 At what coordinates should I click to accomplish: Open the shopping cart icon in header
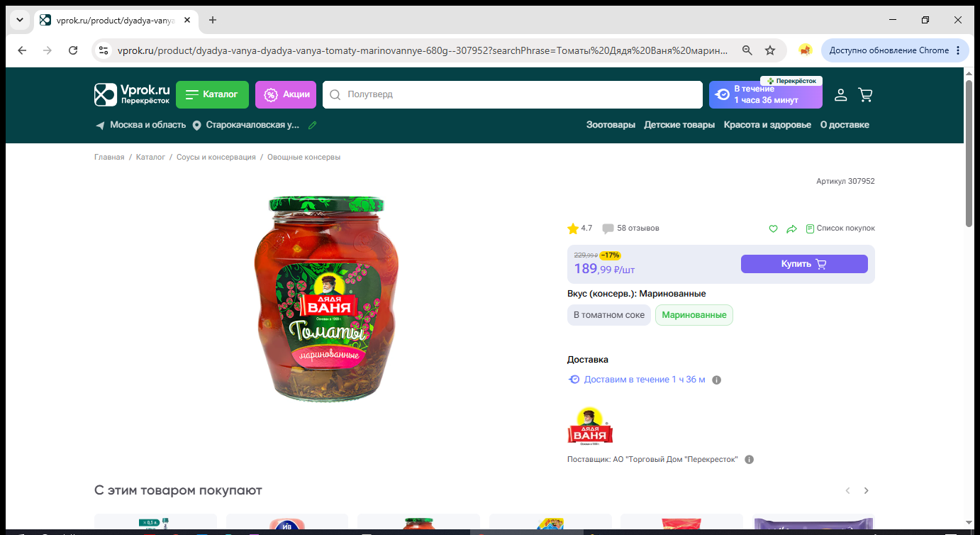tap(865, 94)
